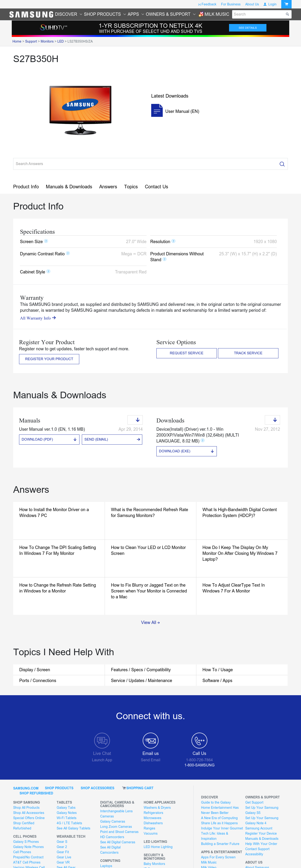Click the See Details banner button
The height and width of the screenshot is (868, 301).
248,28
